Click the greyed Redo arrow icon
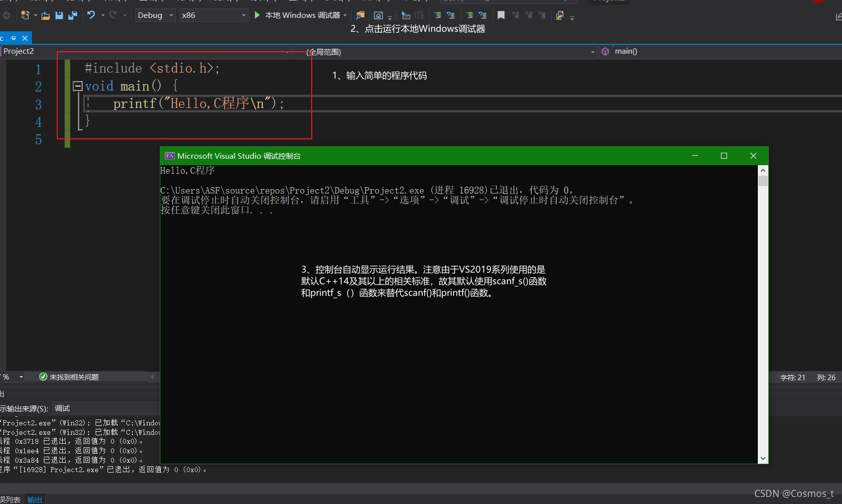The width and height of the screenshot is (842, 504). click(x=113, y=15)
